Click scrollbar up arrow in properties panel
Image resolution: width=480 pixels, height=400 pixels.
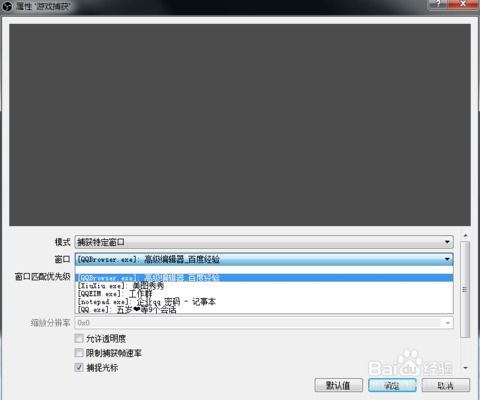coord(466,236)
